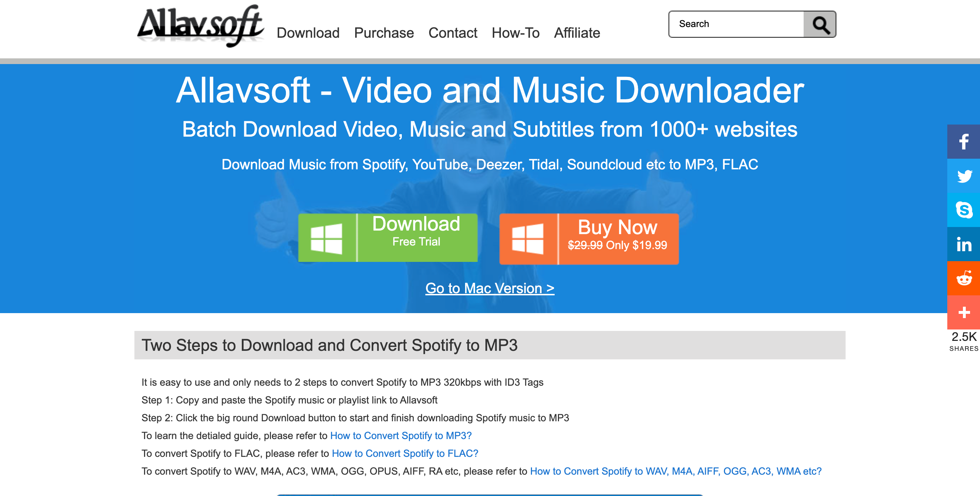The width and height of the screenshot is (980, 496).
Task: Open the Download menu item
Action: click(x=308, y=33)
